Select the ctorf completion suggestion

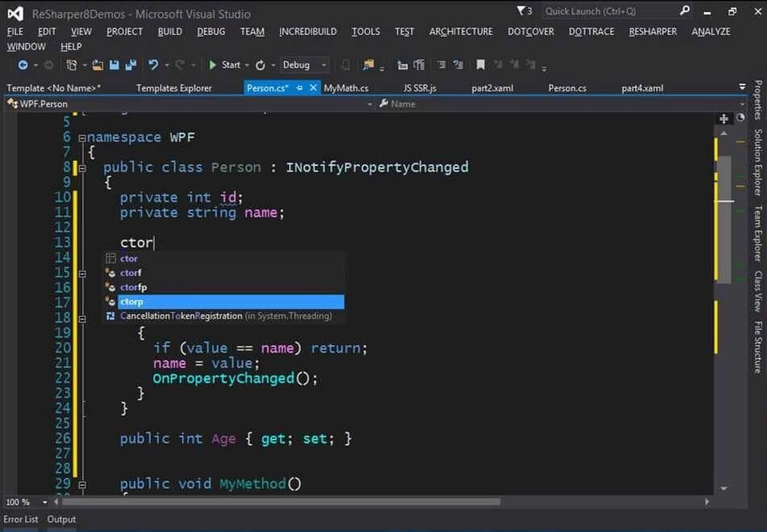pos(223,272)
